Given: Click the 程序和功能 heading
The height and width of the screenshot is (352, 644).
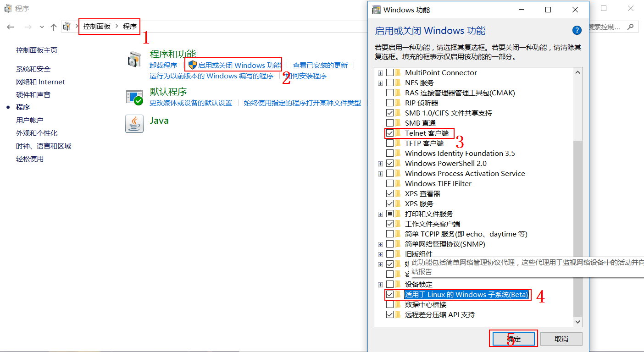Looking at the screenshot, I should pyautogui.click(x=173, y=54).
